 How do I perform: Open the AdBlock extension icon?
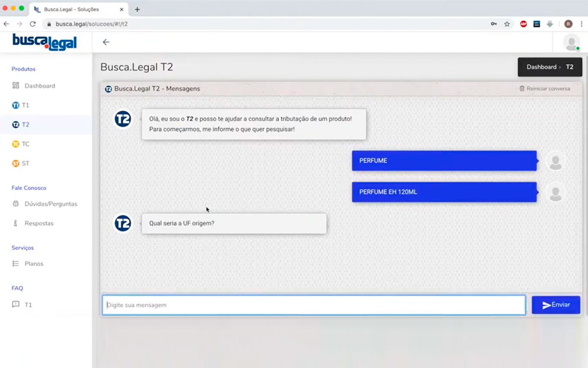point(523,24)
